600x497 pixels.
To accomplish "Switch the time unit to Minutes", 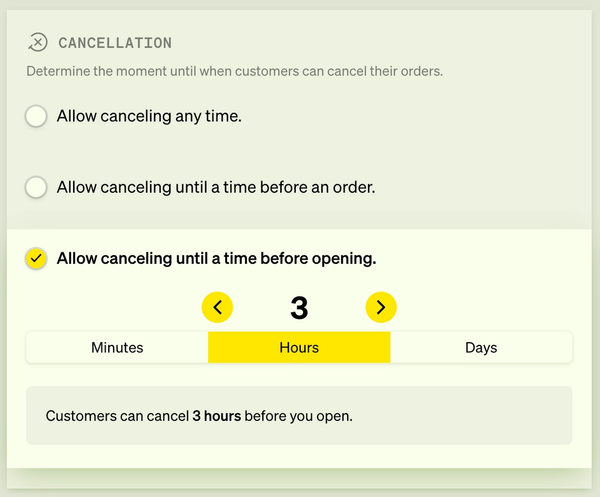I will [117, 347].
